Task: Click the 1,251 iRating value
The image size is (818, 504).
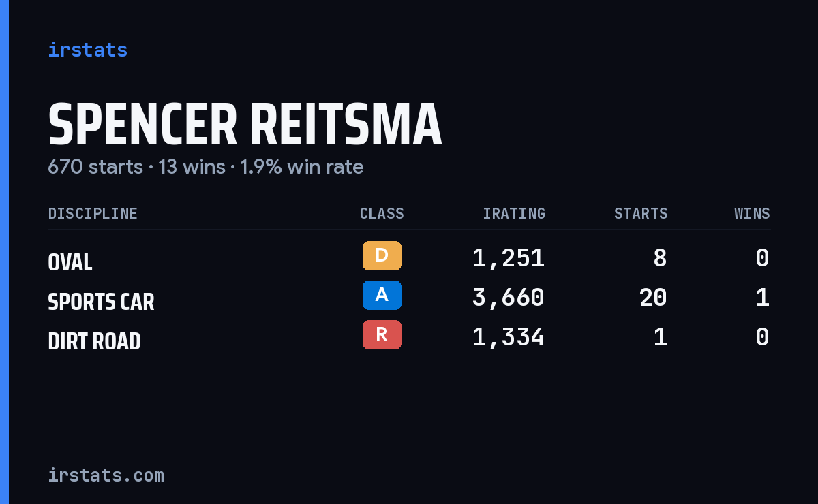Action: point(509,259)
